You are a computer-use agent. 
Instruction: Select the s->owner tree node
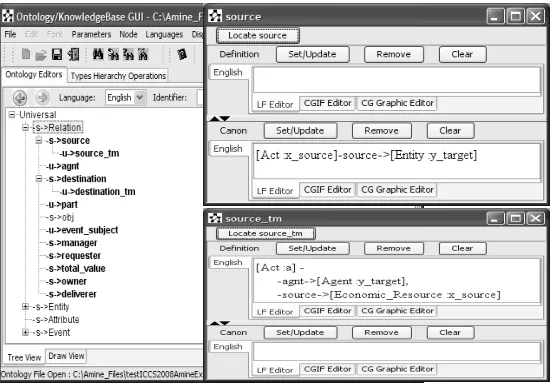[x=66, y=281]
